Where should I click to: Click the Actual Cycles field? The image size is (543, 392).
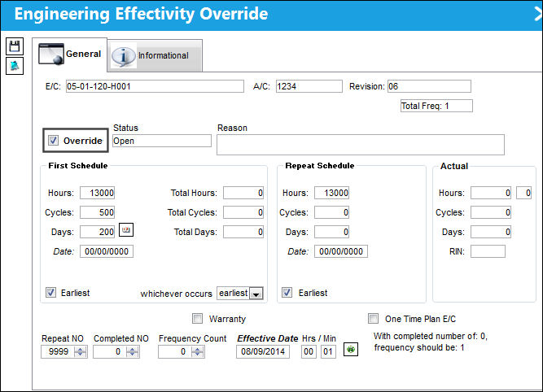pyautogui.click(x=491, y=212)
